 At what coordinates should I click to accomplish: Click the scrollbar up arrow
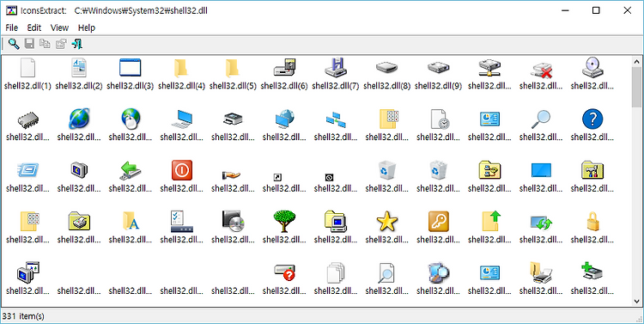pyautogui.click(x=637, y=62)
